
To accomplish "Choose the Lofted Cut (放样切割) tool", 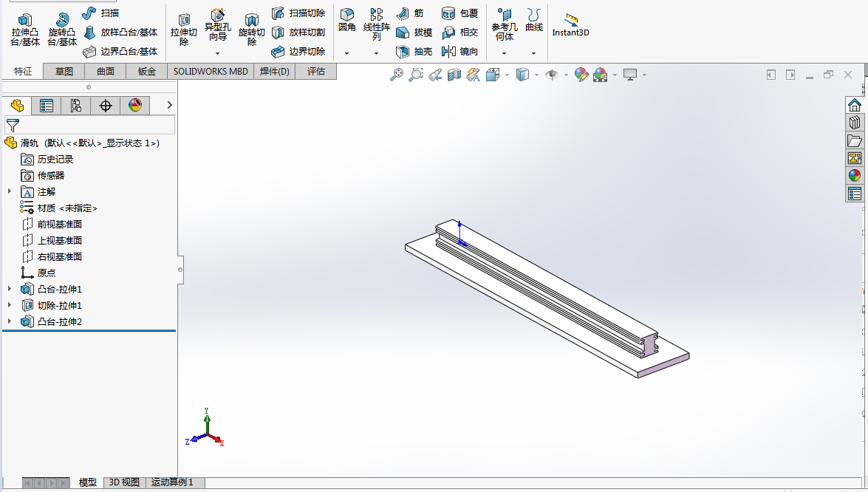I will tap(298, 33).
